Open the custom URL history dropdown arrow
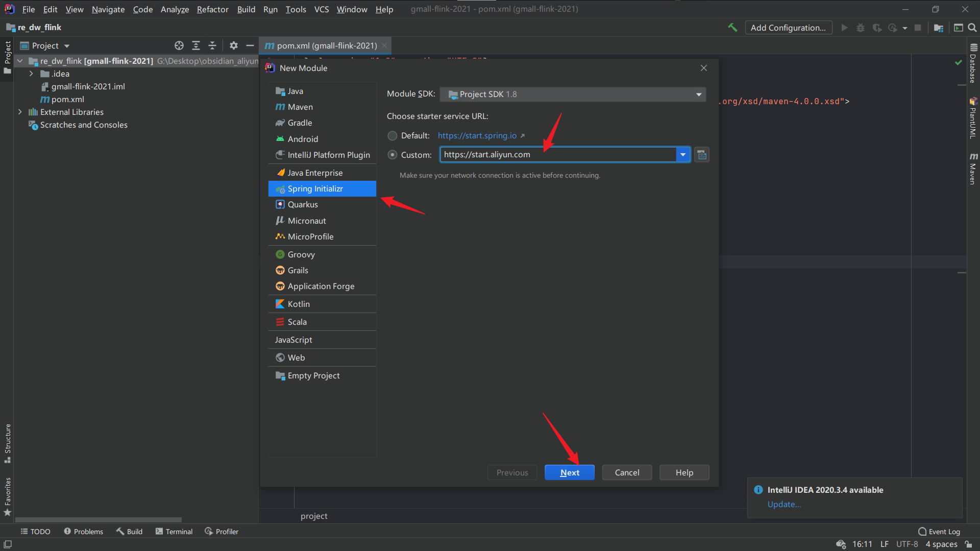Image resolution: width=980 pixels, height=551 pixels. [x=683, y=155]
